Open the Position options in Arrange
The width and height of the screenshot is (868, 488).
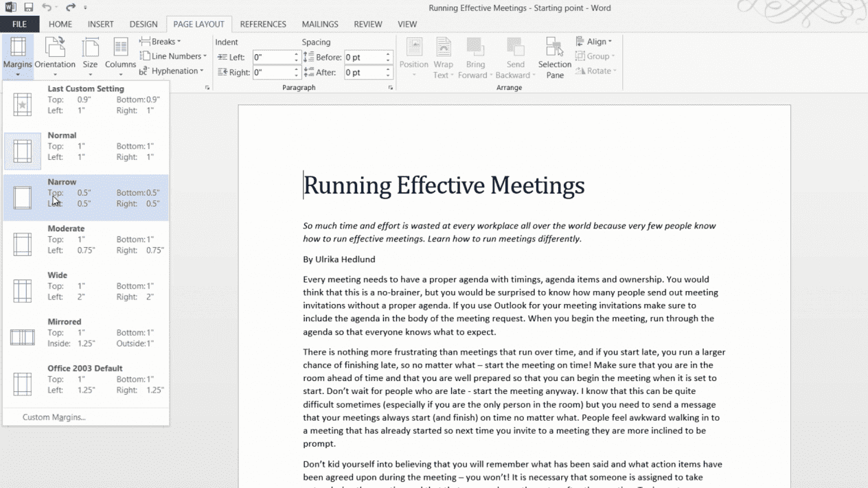tap(414, 58)
